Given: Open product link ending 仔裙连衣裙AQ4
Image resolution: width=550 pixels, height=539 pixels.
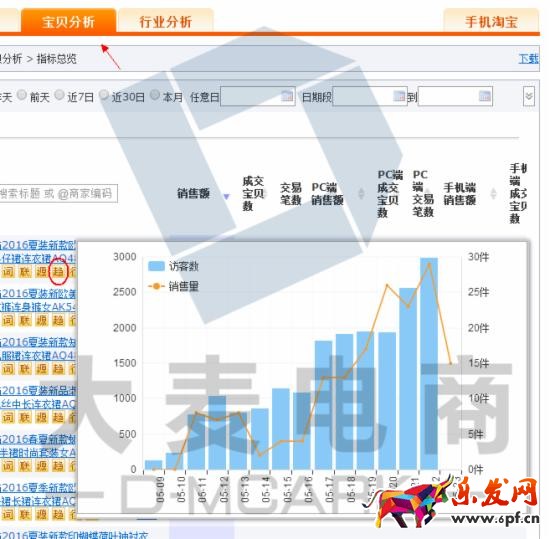Looking at the screenshot, I should click(x=38, y=251).
